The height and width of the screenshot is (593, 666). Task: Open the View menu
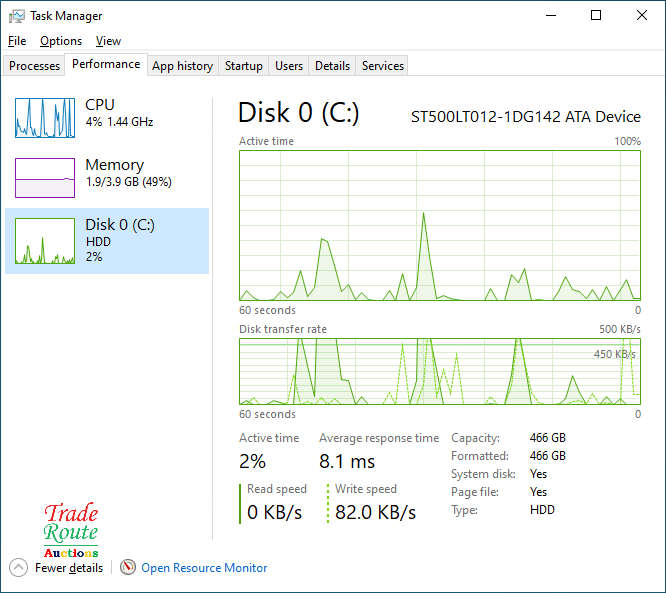point(108,41)
